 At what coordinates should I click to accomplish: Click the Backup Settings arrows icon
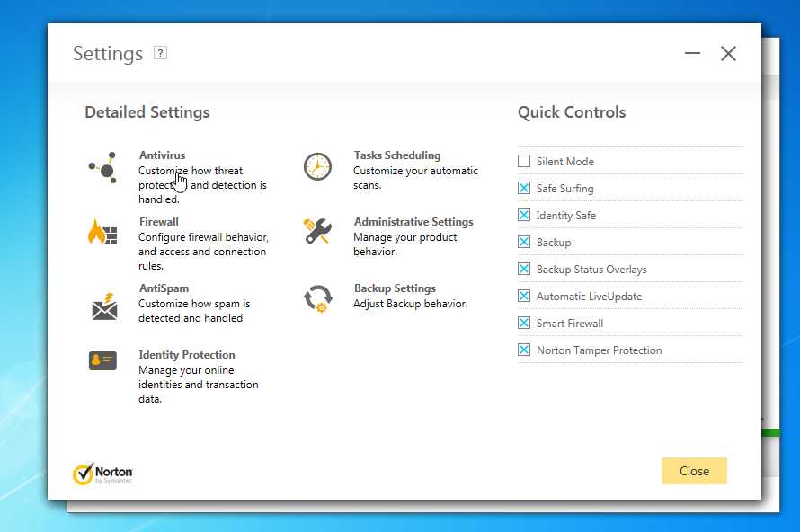(x=317, y=298)
